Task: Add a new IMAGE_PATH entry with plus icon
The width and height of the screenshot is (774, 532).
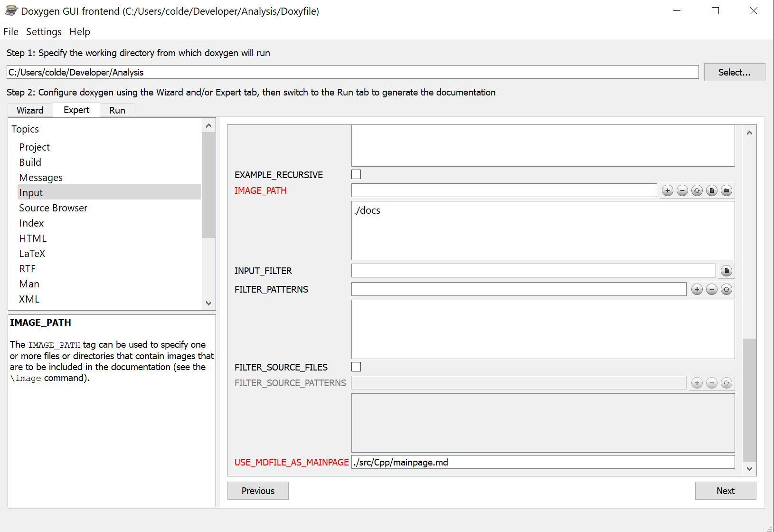Action: 668,190
